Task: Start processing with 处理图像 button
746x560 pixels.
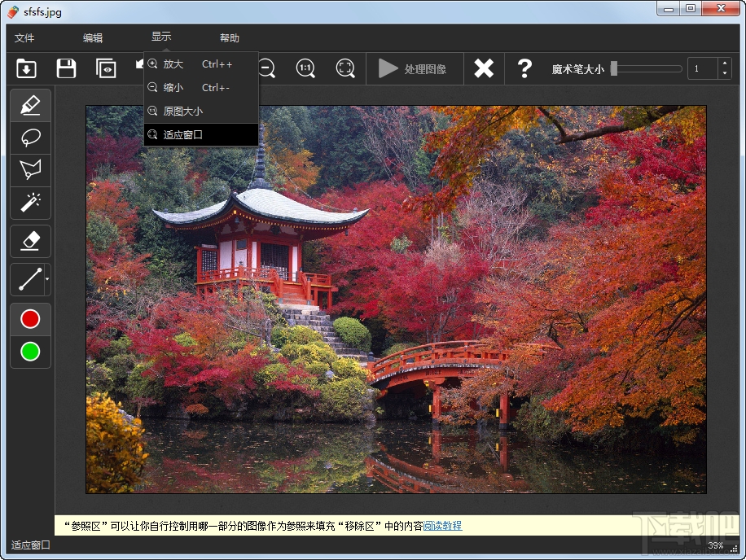Action: 412,69
